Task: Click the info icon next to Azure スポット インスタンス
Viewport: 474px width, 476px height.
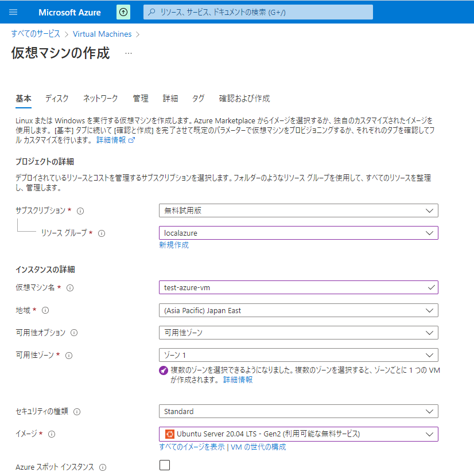Action: (x=103, y=467)
